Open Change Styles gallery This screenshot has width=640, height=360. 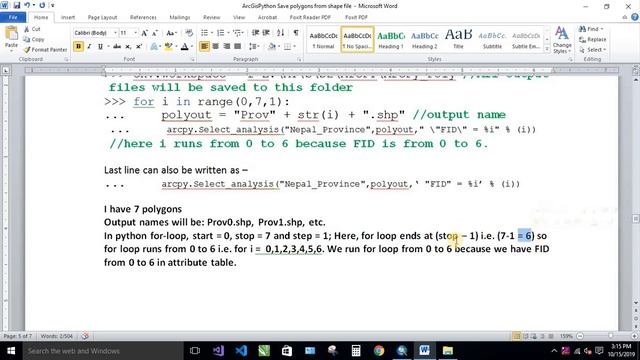[562, 40]
